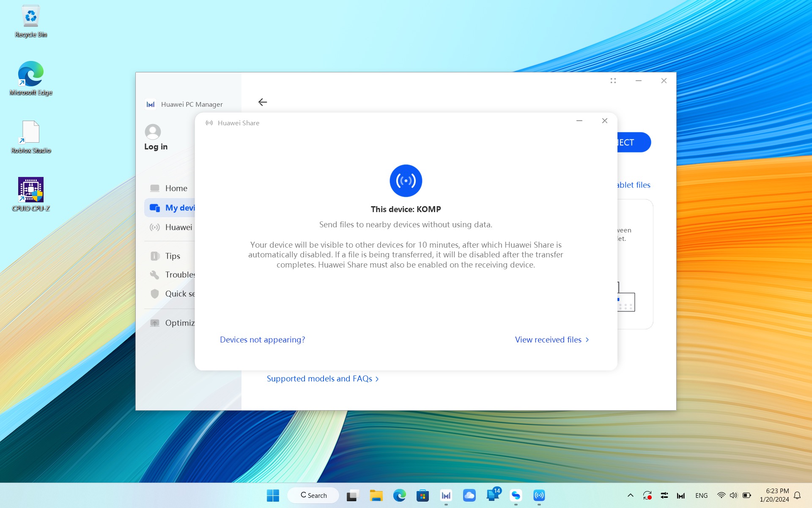The height and width of the screenshot is (508, 812).
Task: Click the taskbar Search box
Action: tap(313, 495)
